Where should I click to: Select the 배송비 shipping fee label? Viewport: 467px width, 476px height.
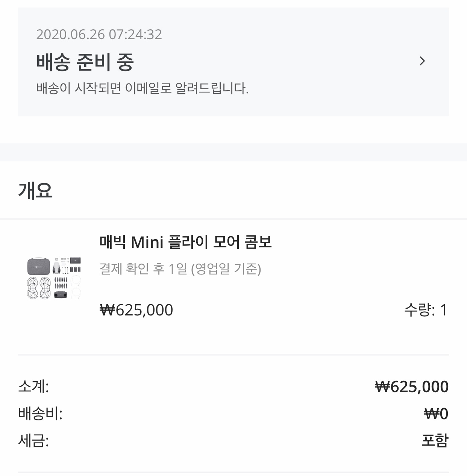[40, 414]
